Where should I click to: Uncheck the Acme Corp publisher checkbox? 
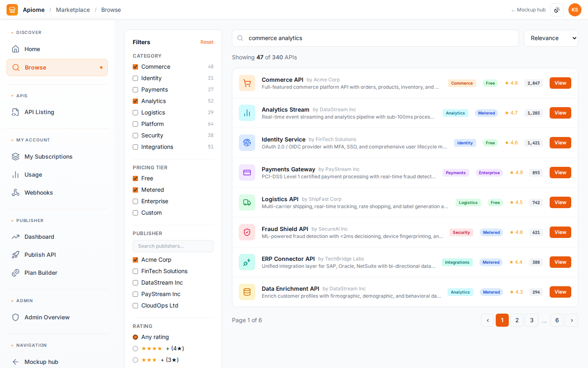coord(136,260)
